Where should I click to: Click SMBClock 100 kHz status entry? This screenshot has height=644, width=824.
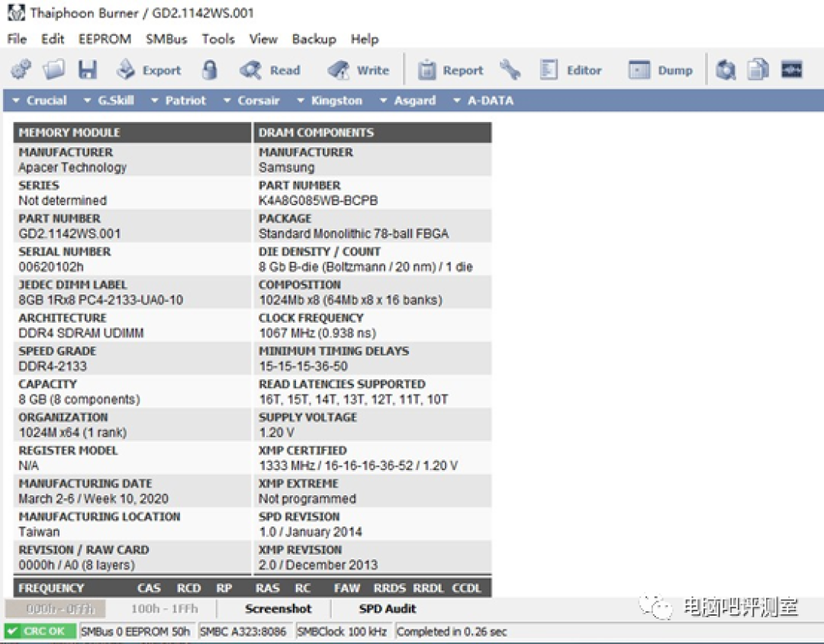point(342,631)
